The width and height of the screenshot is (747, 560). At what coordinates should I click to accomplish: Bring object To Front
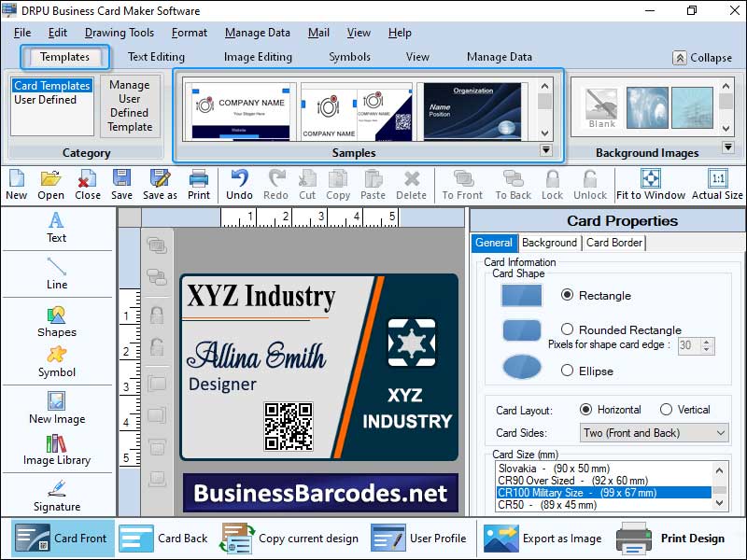(x=462, y=184)
